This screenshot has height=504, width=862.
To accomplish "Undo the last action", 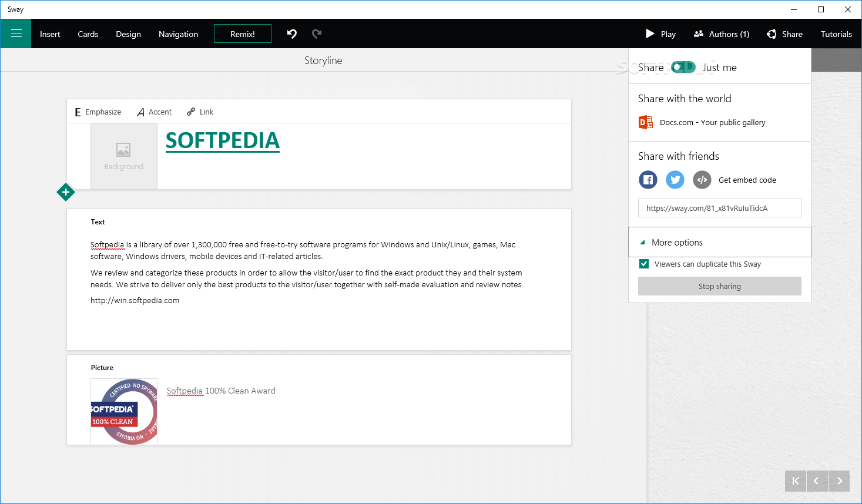I will pyautogui.click(x=292, y=33).
